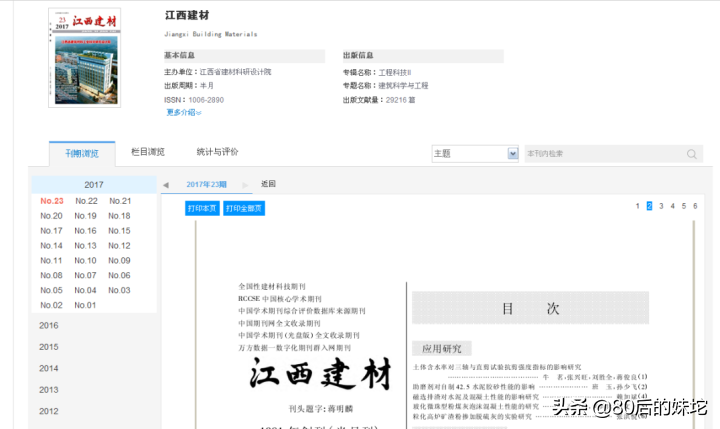720x429 pixels.
Task: Select issue No.06
Action: point(119,275)
